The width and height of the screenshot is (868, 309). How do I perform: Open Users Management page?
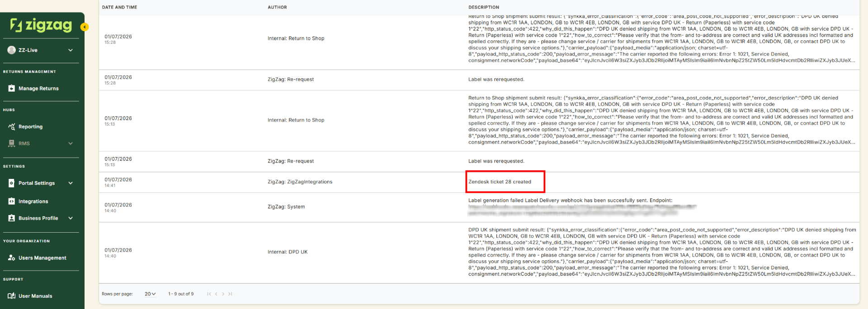pyautogui.click(x=42, y=258)
